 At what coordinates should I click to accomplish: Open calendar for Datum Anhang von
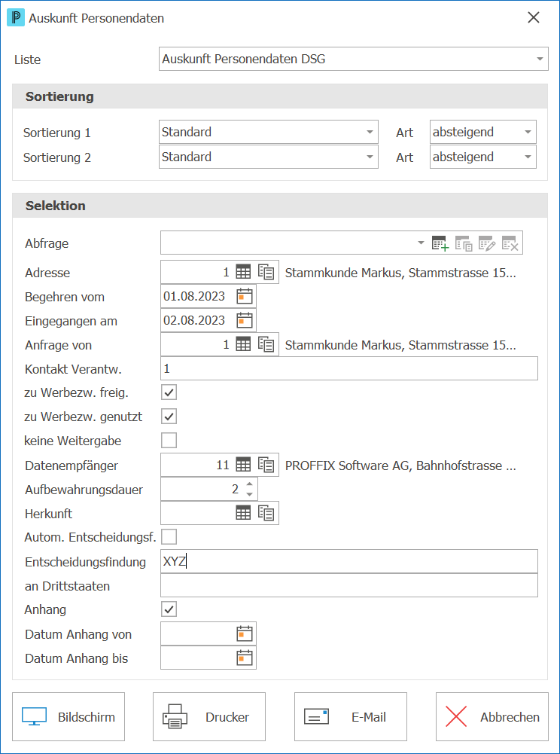point(245,633)
